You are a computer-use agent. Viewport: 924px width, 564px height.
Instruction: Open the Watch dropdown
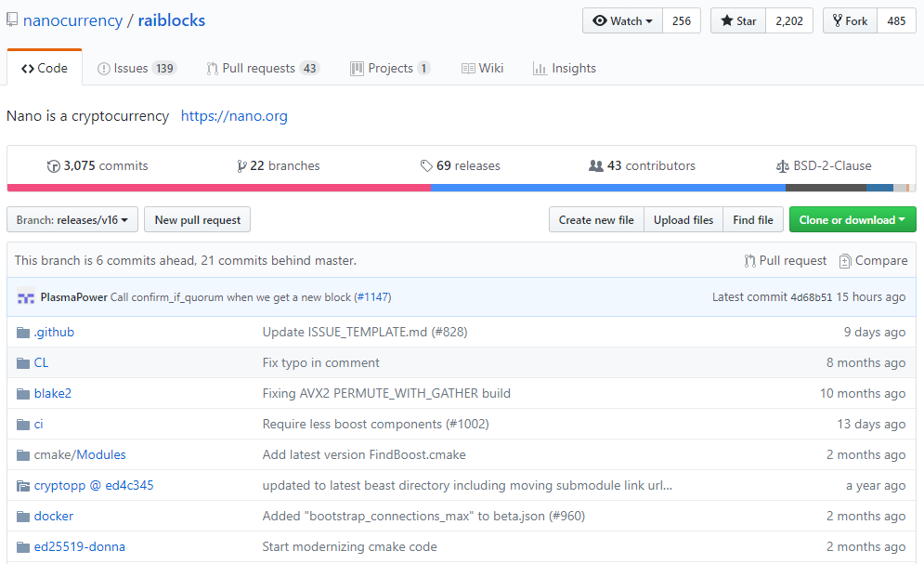622,20
